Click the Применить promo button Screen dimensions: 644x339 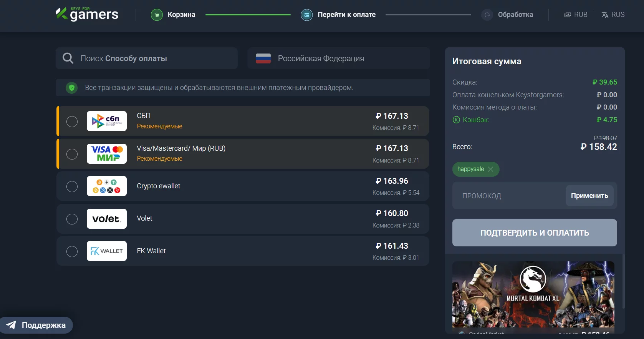pos(589,196)
